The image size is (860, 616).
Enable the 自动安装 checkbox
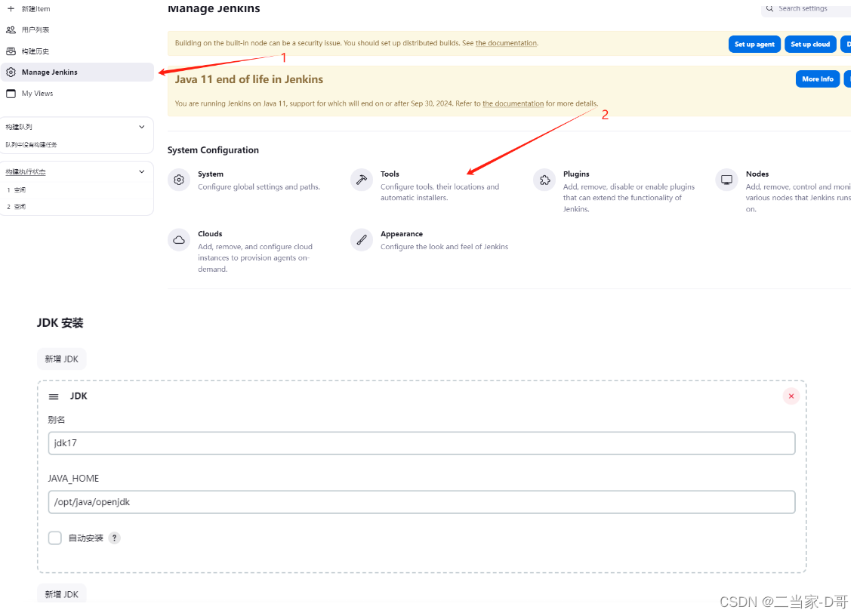point(54,537)
